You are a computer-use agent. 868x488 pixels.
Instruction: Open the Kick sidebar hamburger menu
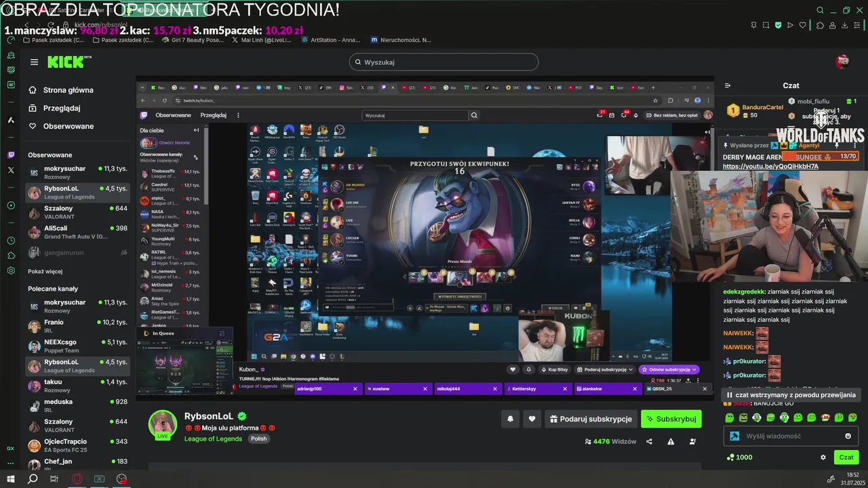point(34,62)
